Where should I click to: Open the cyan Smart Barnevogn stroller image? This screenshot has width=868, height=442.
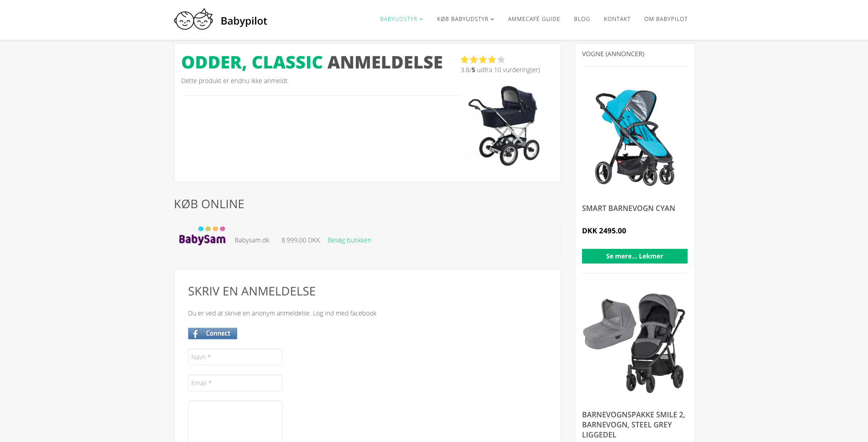pyautogui.click(x=635, y=137)
